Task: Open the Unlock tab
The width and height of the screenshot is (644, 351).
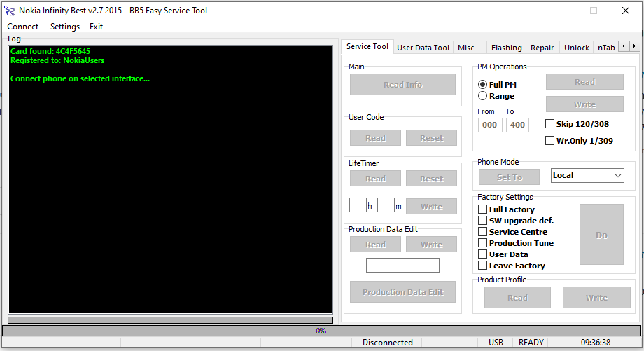Action: point(577,48)
